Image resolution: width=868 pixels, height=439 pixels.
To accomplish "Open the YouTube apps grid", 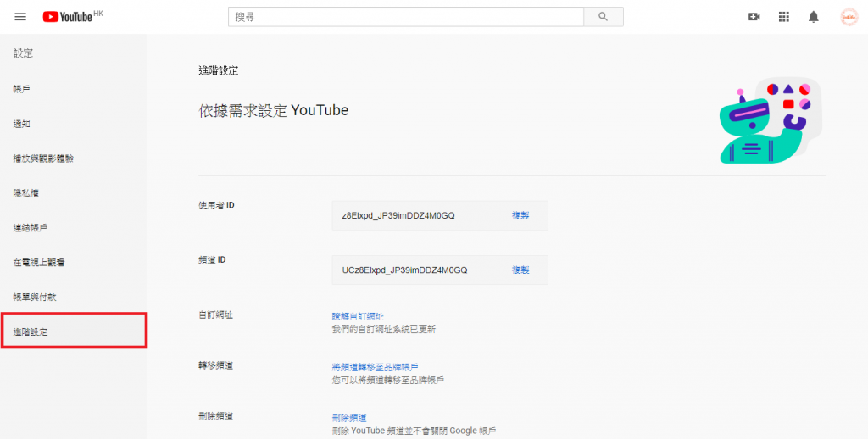I will [x=784, y=17].
